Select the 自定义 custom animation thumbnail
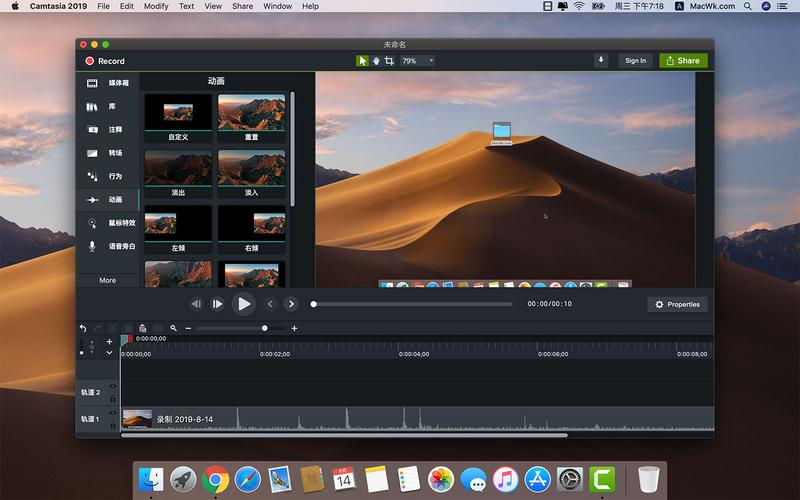This screenshot has height=500, width=800. pos(178,118)
